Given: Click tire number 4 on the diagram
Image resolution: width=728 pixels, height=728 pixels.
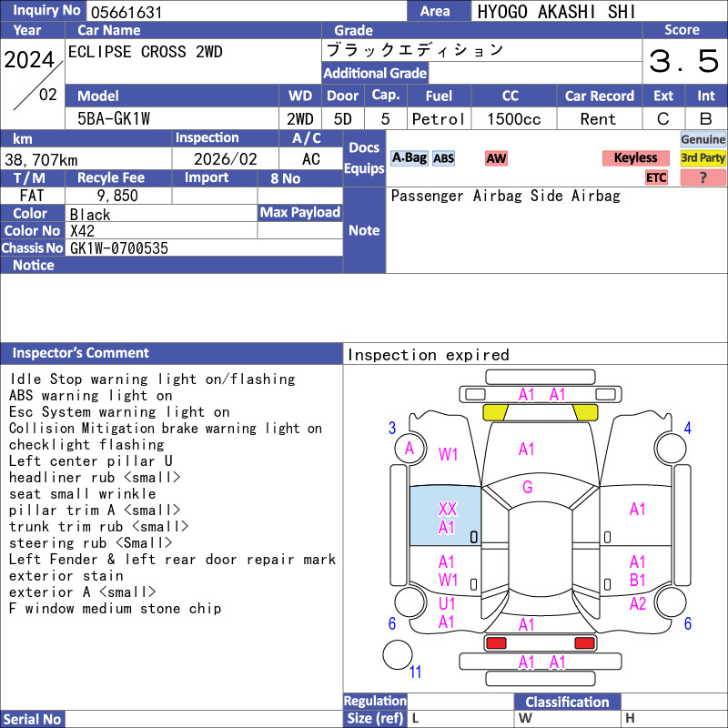Looking at the screenshot, I should (x=688, y=428).
